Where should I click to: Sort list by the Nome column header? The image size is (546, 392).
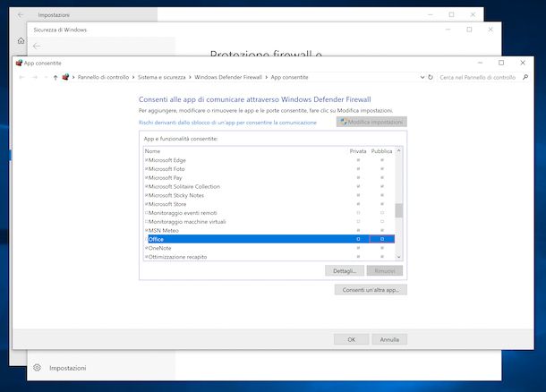pos(152,151)
